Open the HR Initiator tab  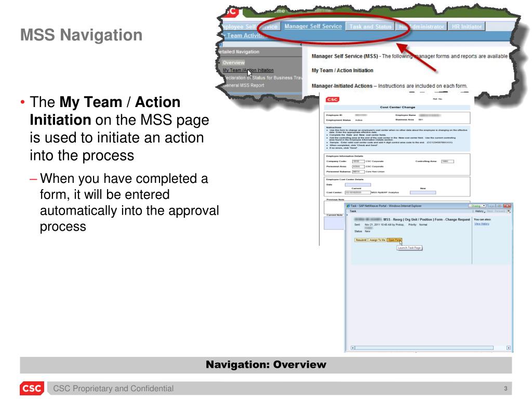click(x=467, y=26)
